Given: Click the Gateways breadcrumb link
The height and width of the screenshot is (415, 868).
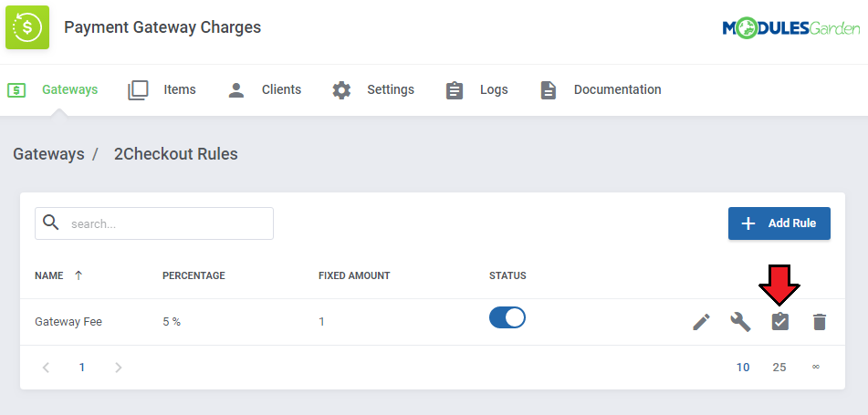Looking at the screenshot, I should point(48,154).
